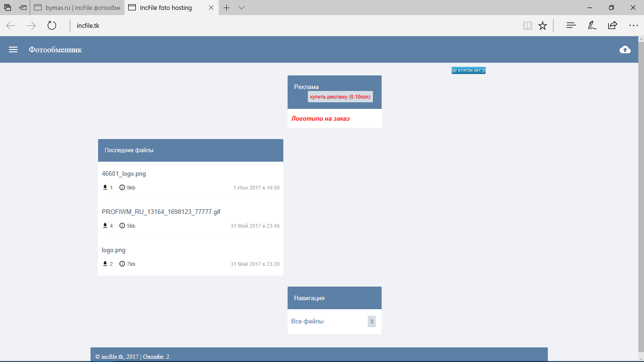Click the download icon for logo.png
The width and height of the screenshot is (644, 362).
tap(105, 263)
